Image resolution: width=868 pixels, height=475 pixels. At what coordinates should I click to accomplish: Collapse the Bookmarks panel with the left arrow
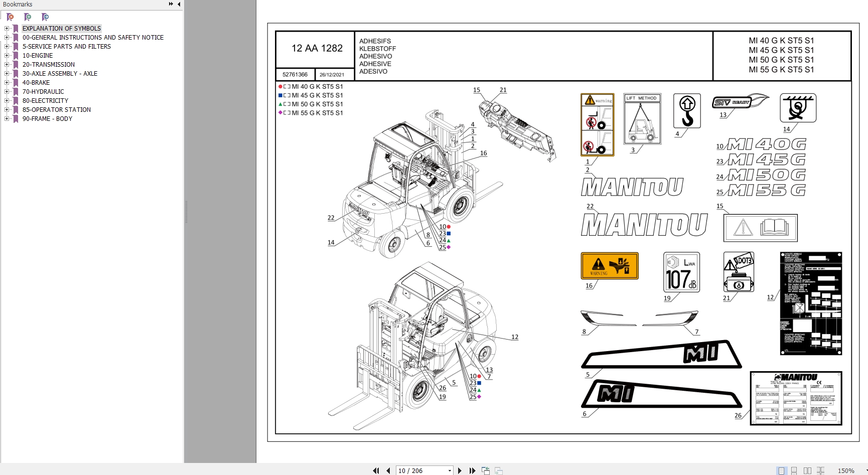[179, 4]
